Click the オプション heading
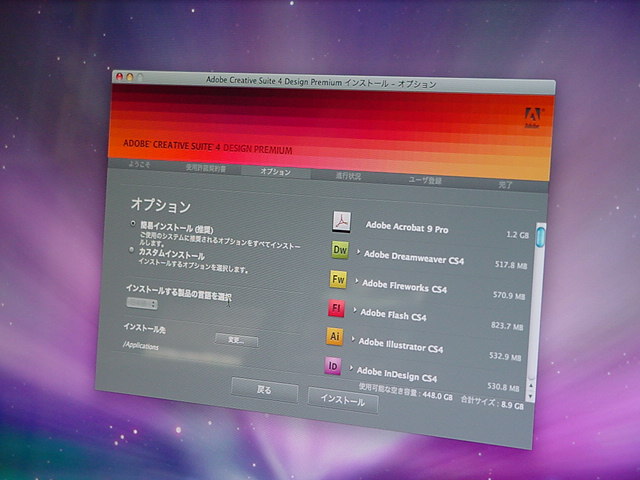Screen dimensions: 640x480 click(x=160, y=205)
